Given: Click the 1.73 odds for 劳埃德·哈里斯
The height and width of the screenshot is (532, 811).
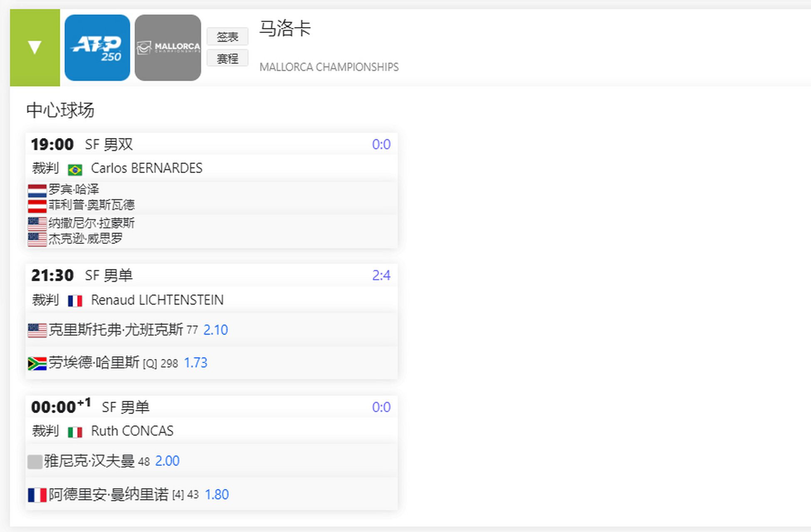Looking at the screenshot, I should tap(195, 363).
